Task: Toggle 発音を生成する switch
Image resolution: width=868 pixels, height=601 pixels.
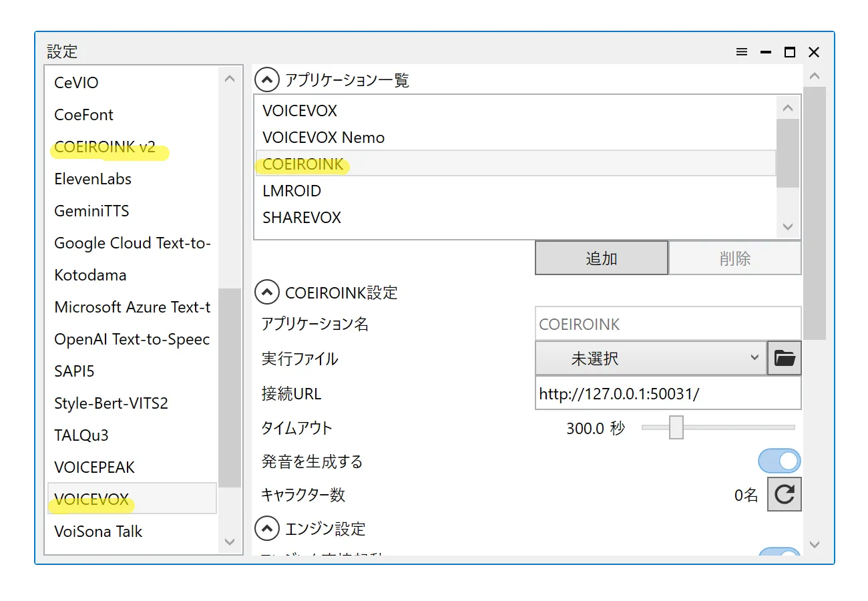Action: (779, 461)
